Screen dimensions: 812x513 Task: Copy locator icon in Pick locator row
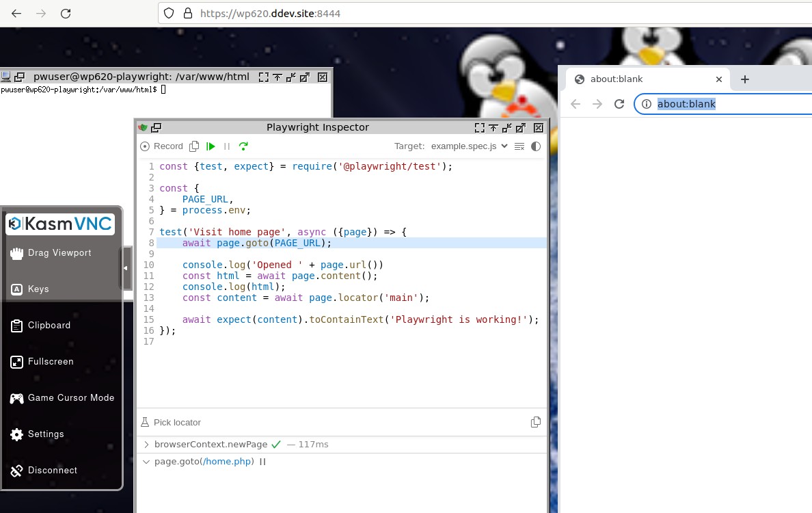pyautogui.click(x=536, y=422)
